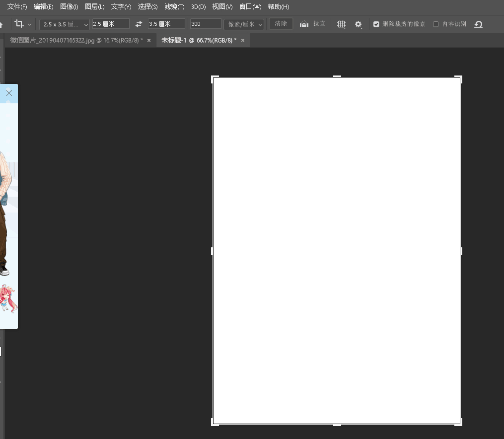
Task: Click the 拉直 label
Action: pos(319,24)
